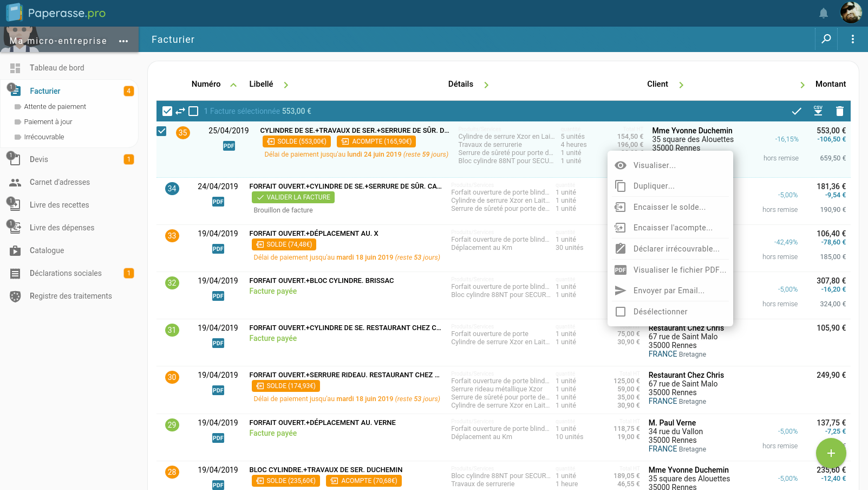Toggle the Numéro column sort arrow
The width and height of the screenshot is (868, 490).
(233, 85)
